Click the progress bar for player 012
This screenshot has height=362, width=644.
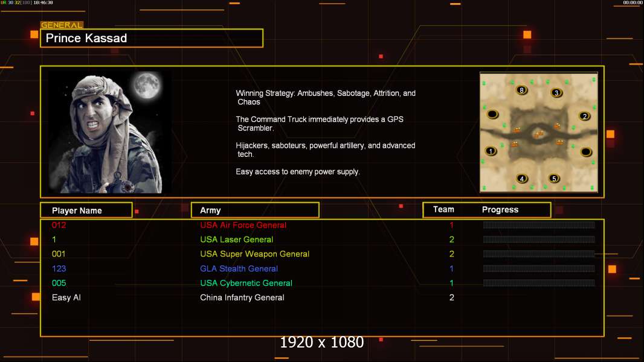[539, 224]
